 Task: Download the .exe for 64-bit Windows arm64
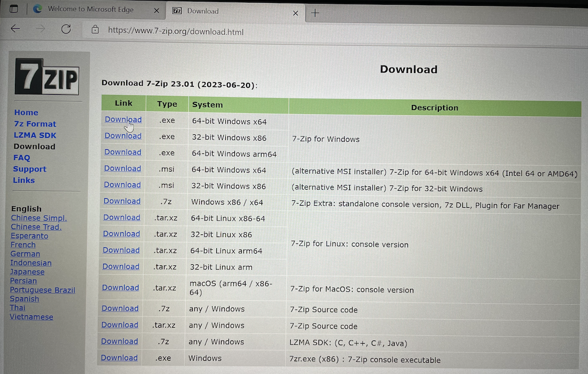pos(123,152)
